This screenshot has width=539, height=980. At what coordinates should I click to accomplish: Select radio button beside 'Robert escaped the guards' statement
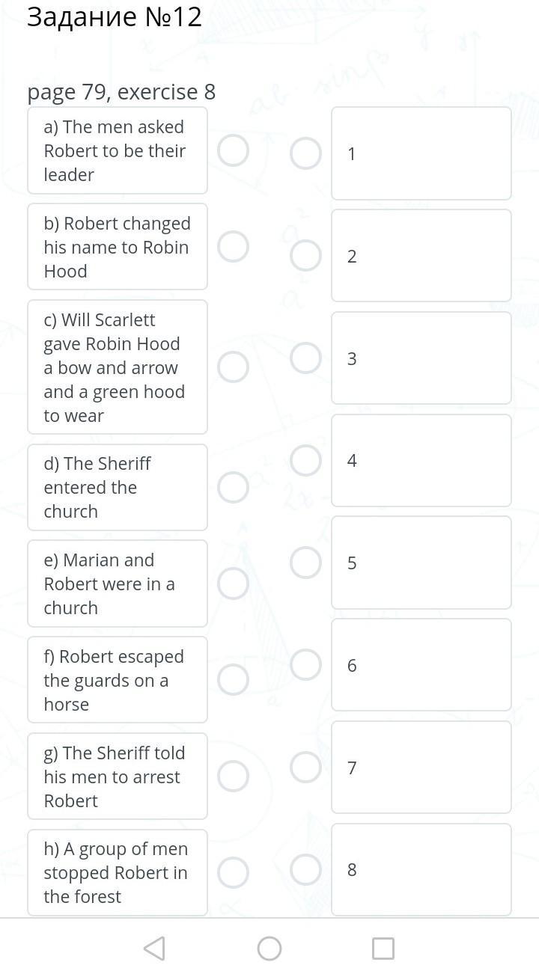pos(233,680)
